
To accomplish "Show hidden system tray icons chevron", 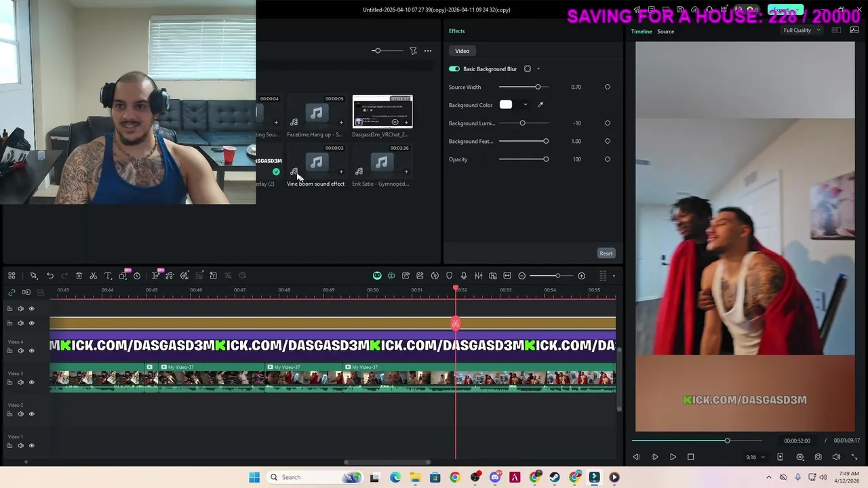I will click(768, 477).
